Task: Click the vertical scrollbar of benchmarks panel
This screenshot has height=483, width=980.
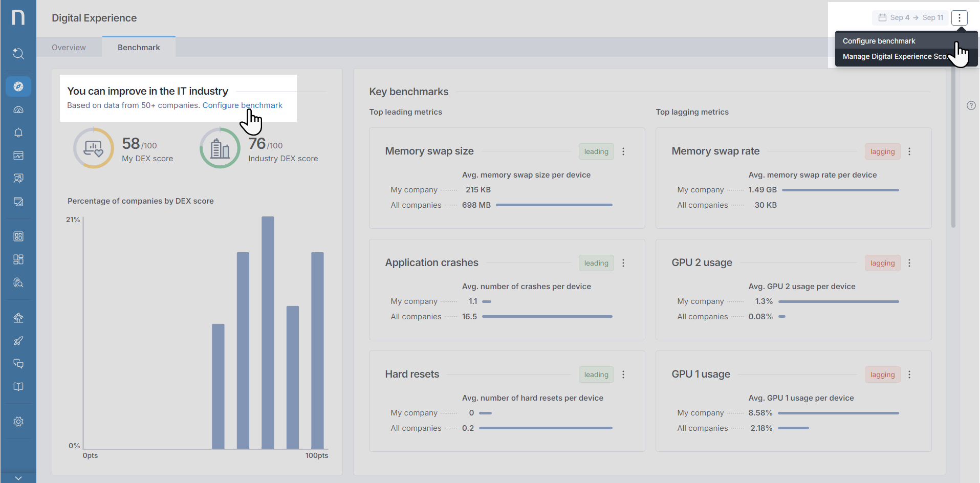Action: (953, 148)
